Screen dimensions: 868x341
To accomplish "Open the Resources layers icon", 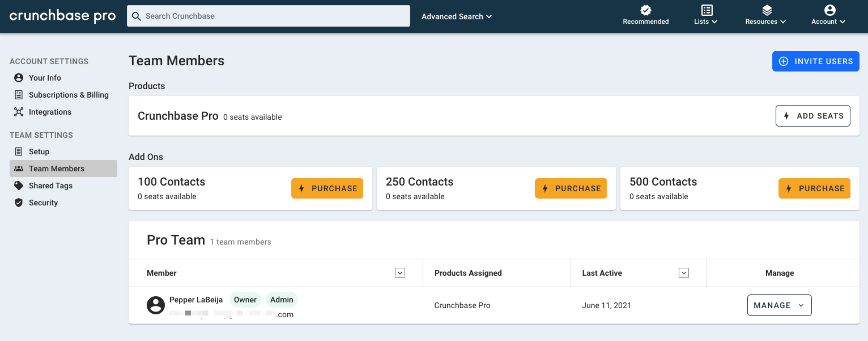I will pos(767,10).
